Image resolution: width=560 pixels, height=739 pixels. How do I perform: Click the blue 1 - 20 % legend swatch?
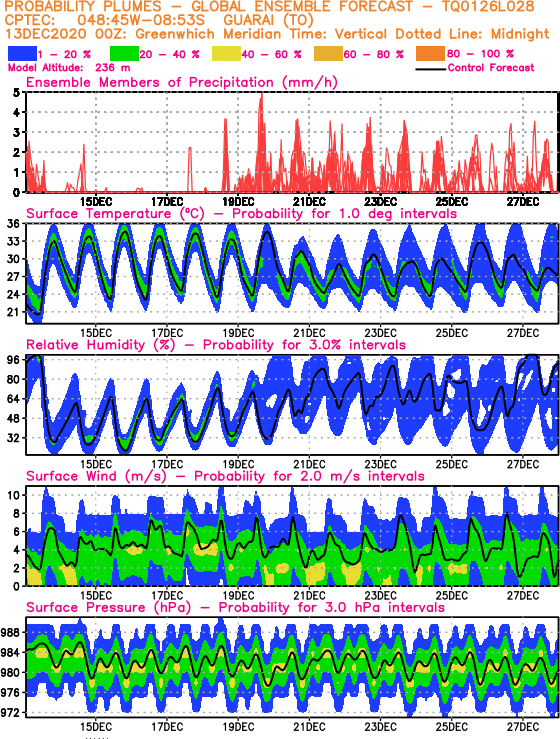tap(22, 54)
